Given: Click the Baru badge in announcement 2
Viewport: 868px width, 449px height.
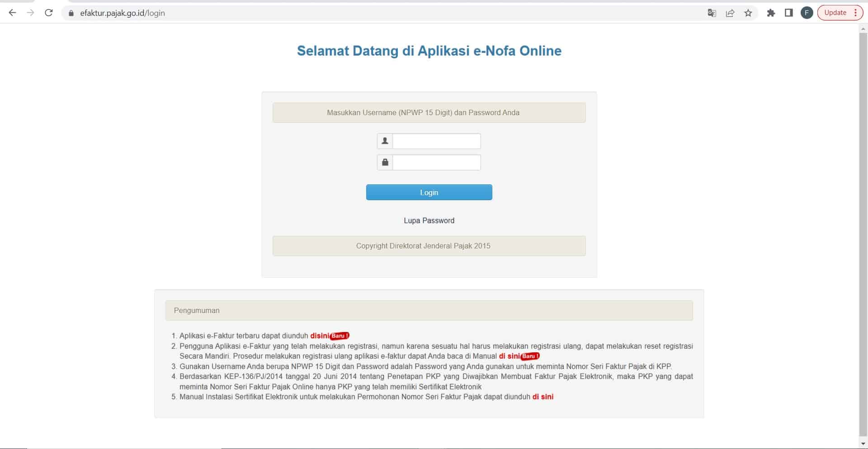Looking at the screenshot, I should point(530,356).
